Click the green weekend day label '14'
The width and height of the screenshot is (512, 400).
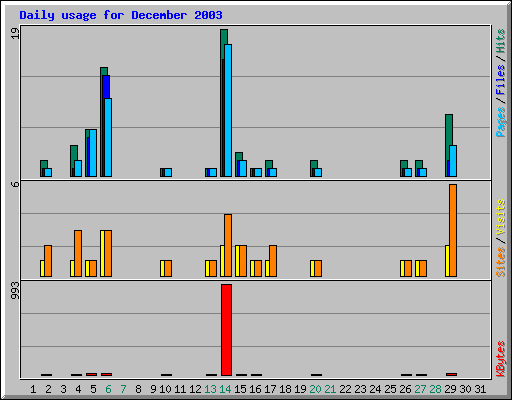[x=225, y=389]
